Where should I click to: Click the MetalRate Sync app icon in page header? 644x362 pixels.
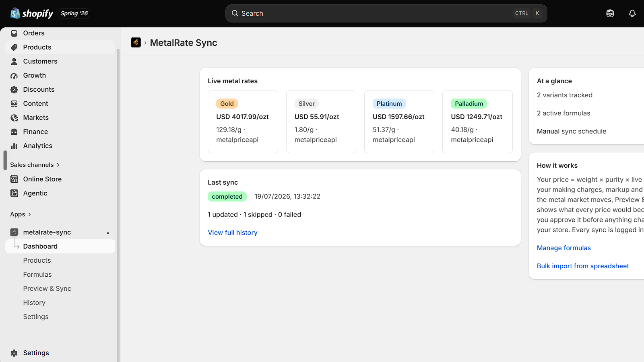click(136, 43)
